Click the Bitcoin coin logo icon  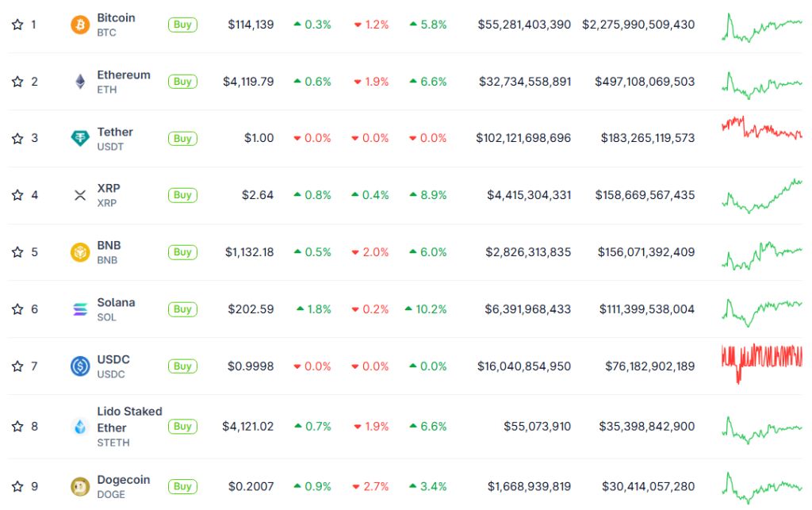pyautogui.click(x=80, y=25)
